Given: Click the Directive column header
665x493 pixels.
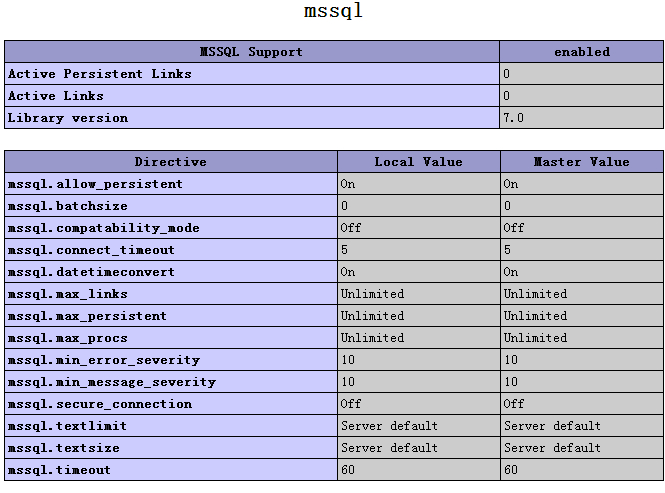Looking at the screenshot, I should (171, 162).
